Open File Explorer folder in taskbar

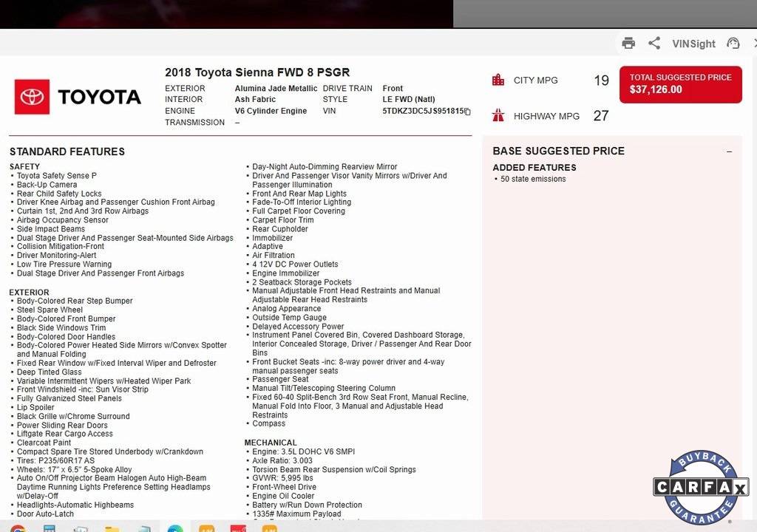point(112,528)
